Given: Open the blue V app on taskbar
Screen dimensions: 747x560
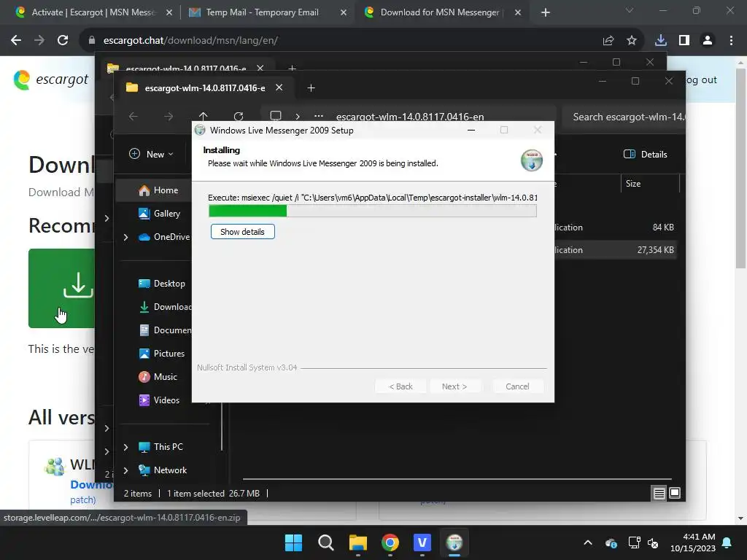Looking at the screenshot, I should pos(422,542).
